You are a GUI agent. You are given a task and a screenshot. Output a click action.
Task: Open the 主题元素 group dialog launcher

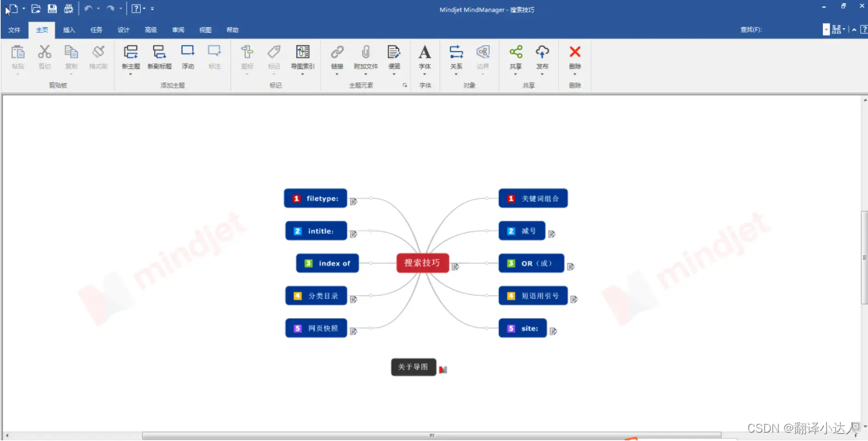(405, 85)
